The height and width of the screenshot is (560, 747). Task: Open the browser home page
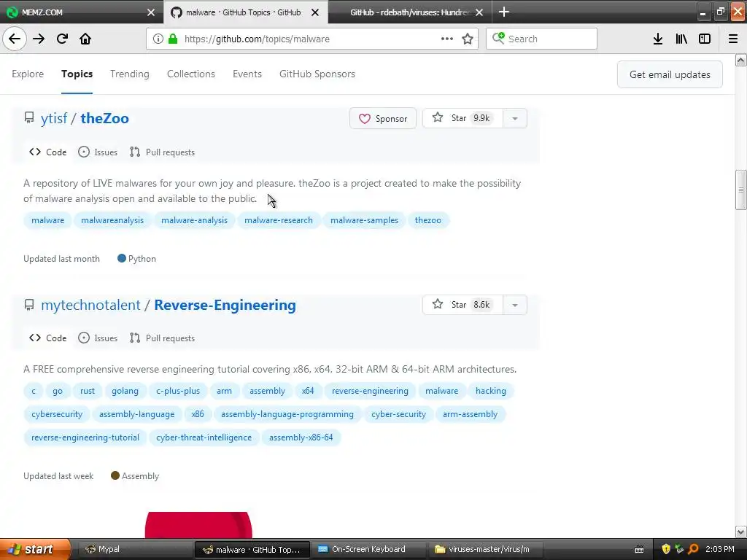[85, 39]
